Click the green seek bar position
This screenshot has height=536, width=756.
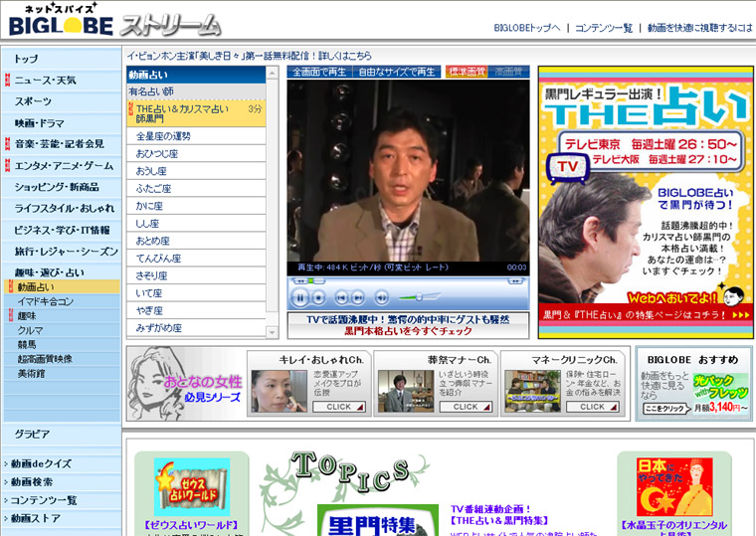tap(311, 281)
